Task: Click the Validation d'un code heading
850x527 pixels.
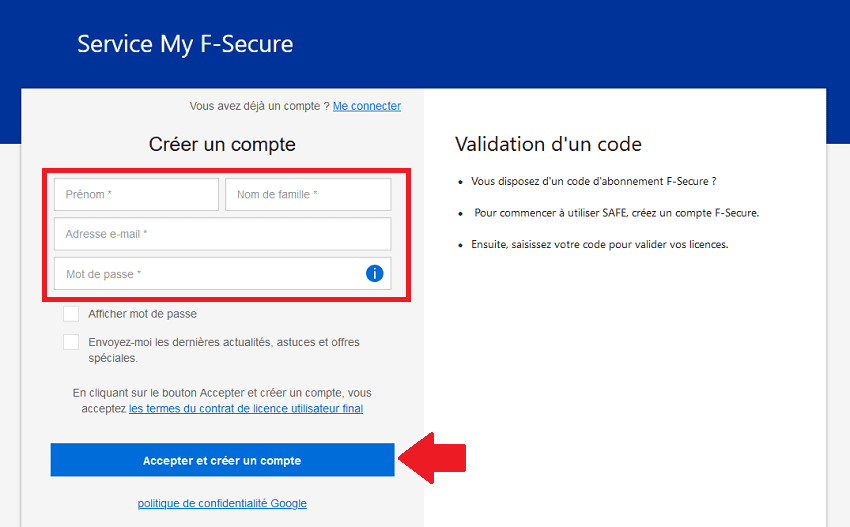Action: [x=548, y=144]
